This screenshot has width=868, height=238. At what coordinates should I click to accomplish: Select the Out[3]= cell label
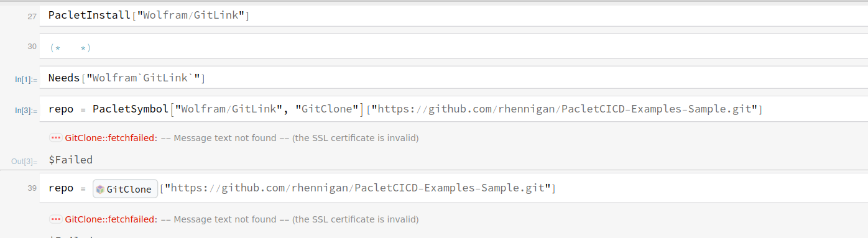[x=24, y=162]
